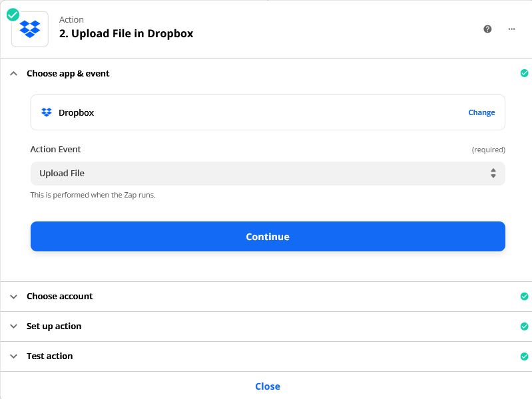This screenshot has height=399, width=532.
Task: Click green check beside Choose account
Action: point(524,297)
